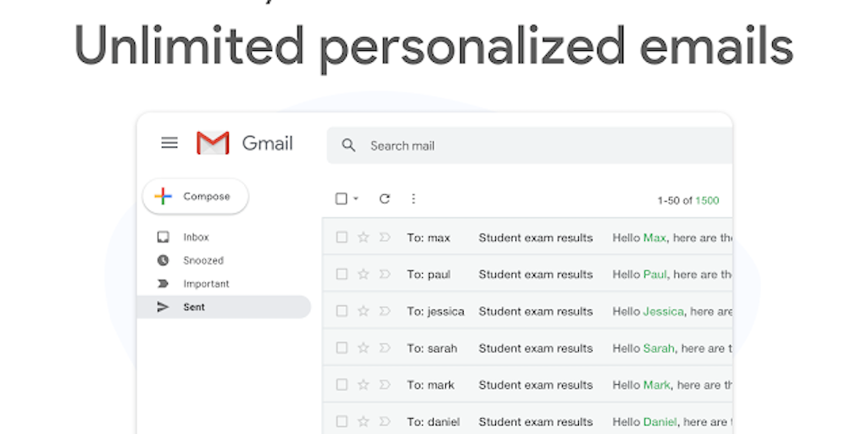Open the three-dot more options menu
This screenshot has height=434, width=868.
414,199
